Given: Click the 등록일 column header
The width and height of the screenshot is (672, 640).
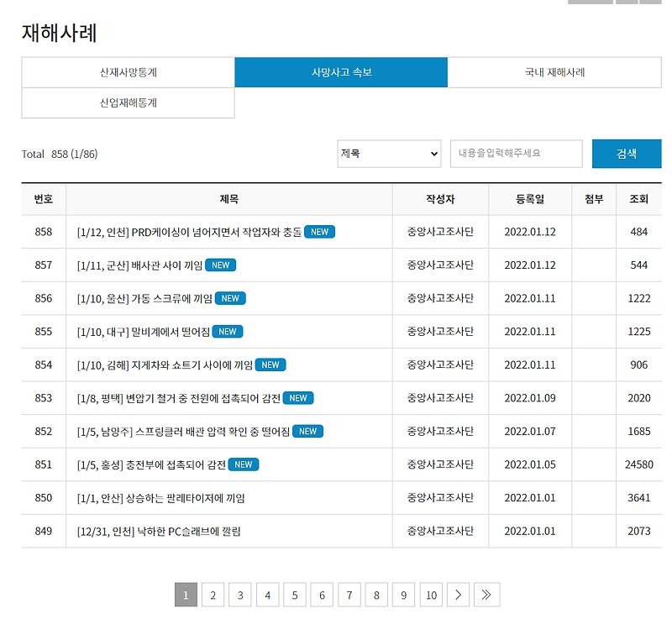Looking at the screenshot, I should (x=530, y=199).
